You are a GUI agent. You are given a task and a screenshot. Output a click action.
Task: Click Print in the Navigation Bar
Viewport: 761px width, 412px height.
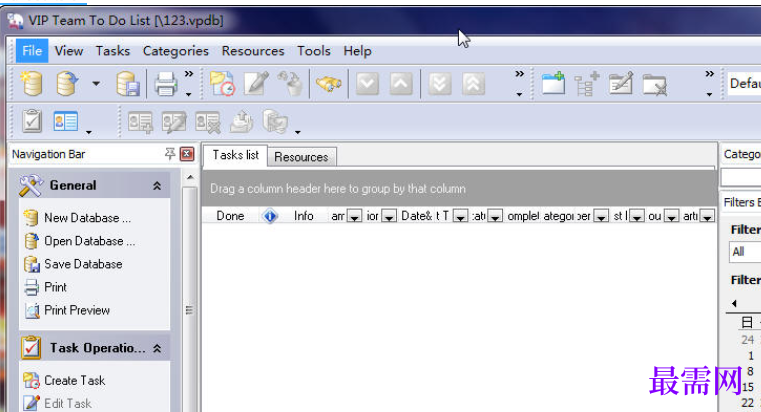tap(55, 287)
